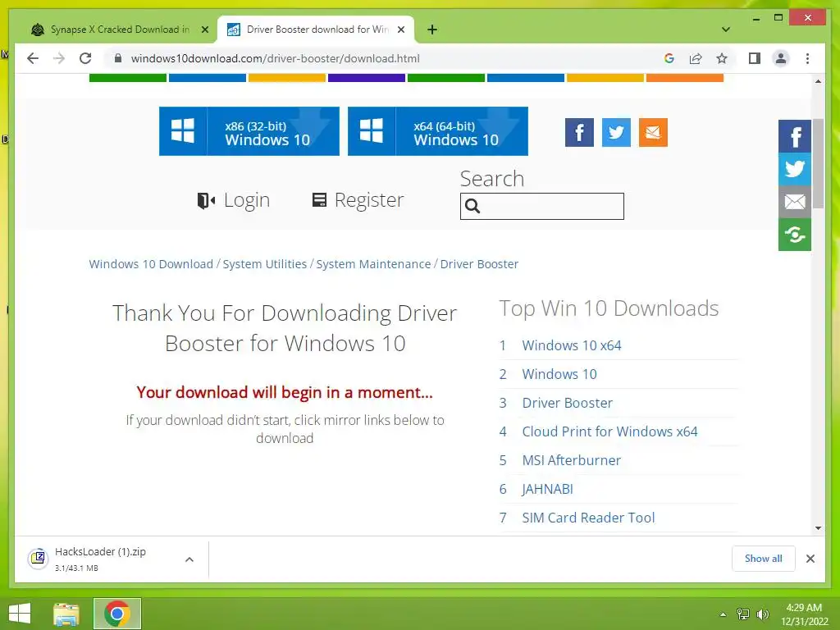Open the Login link
The image size is (840, 630).
click(234, 200)
